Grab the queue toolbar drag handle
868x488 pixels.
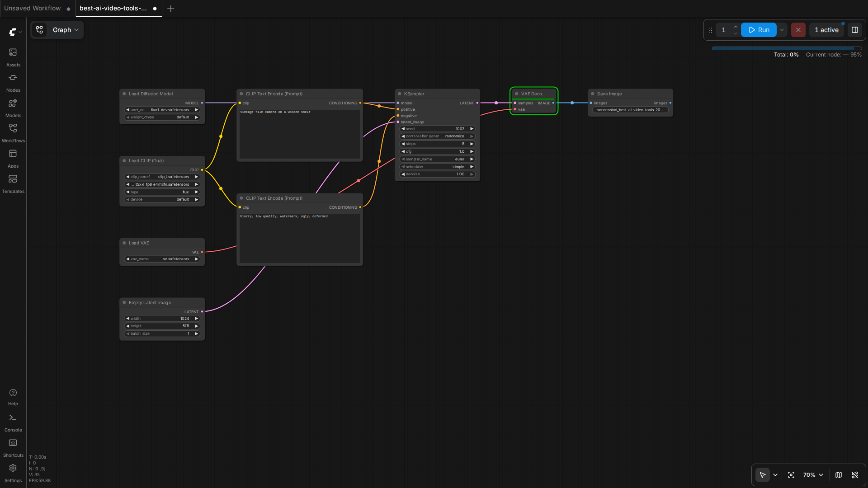[710, 30]
